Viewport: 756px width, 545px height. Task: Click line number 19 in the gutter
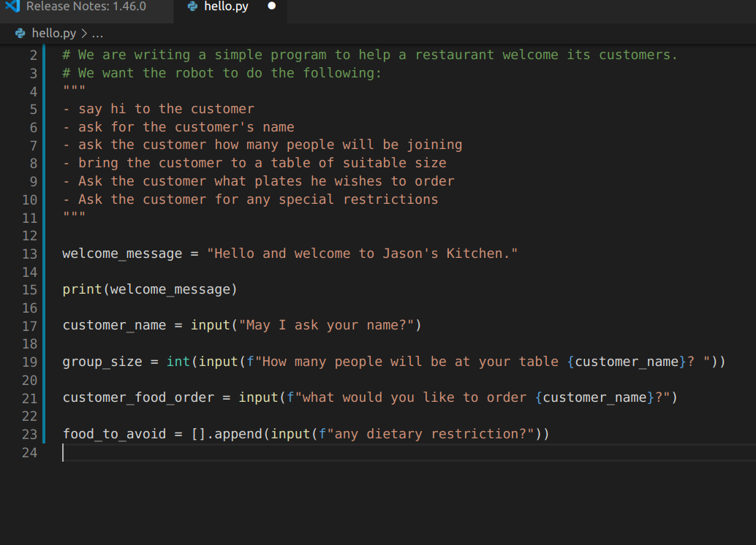(x=29, y=362)
